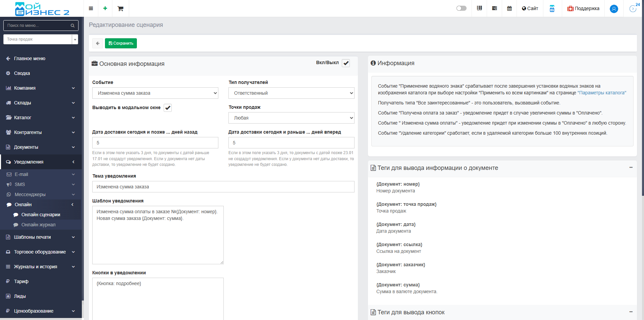The width and height of the screenshot is (644, 320).
Task: Toggle the switch in top header
Action: 461,8
